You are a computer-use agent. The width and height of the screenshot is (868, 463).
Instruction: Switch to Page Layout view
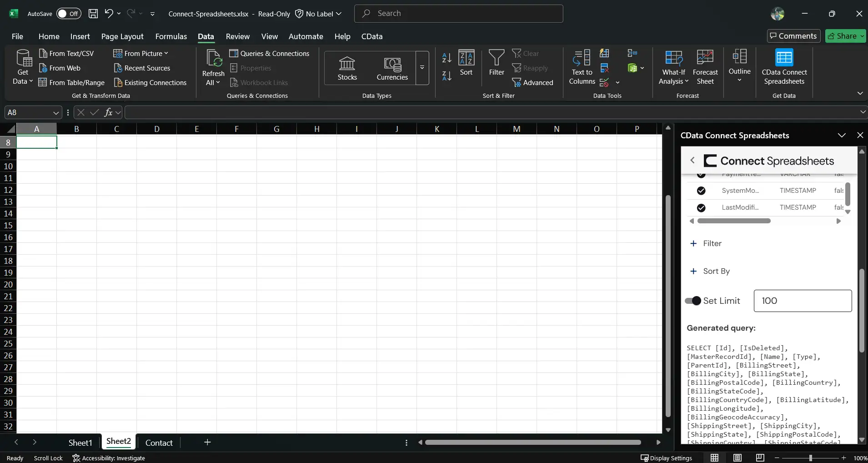point(738,458)
